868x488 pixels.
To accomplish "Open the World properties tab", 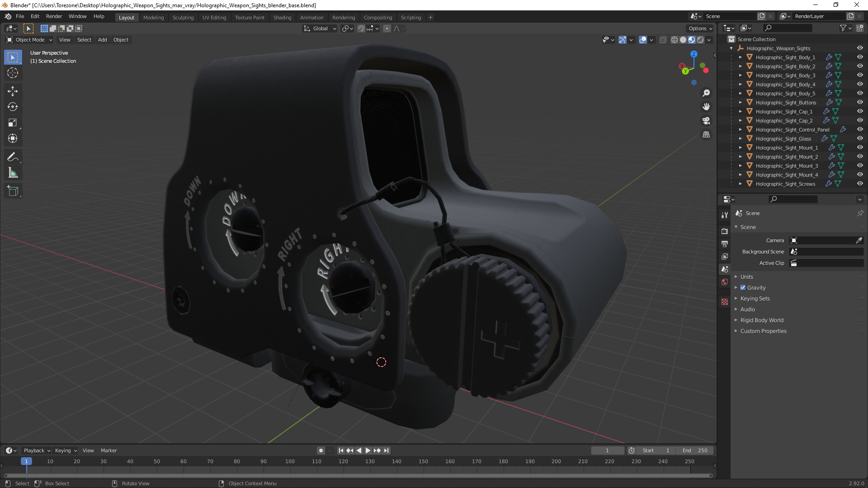I will (725, 282).
